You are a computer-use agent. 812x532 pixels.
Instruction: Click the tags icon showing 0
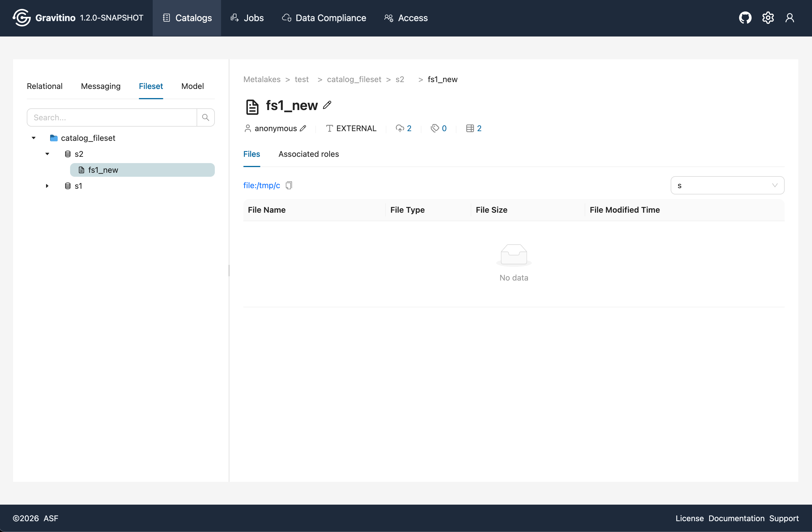pos(435,128)
